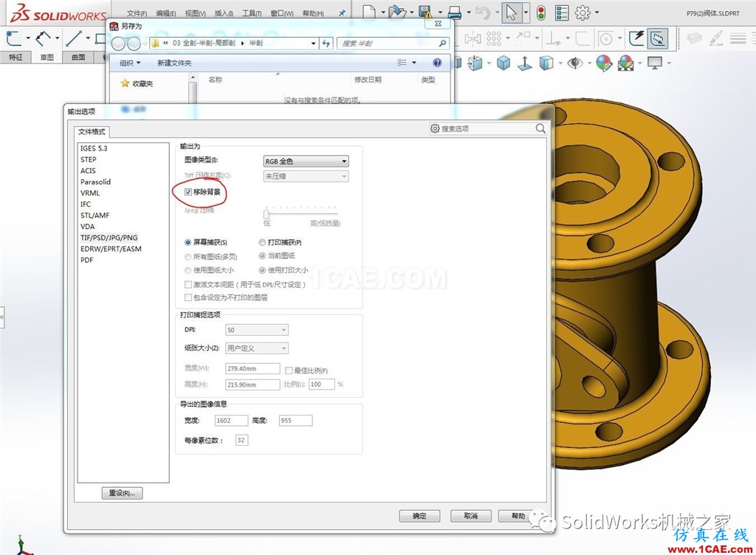The width and height of the screenshot is (756, 555).
Task: Expand the arrow beside the Options gear
Action: (x=597, y=13)
